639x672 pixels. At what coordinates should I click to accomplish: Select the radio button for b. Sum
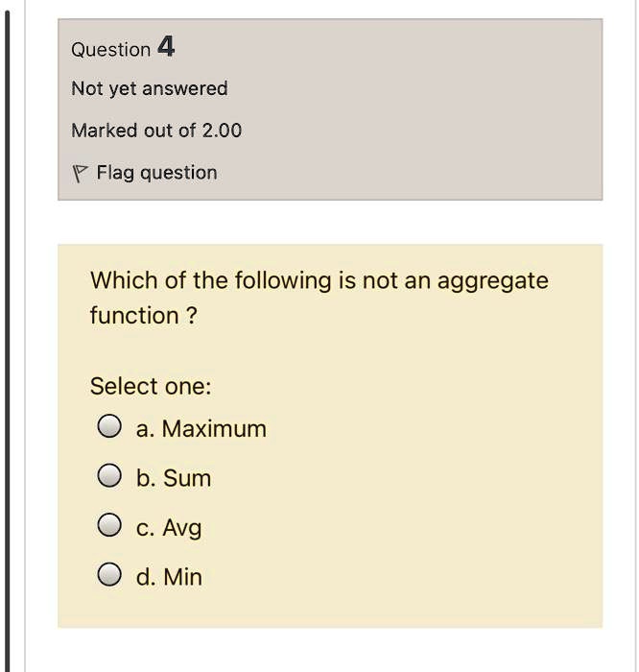tap(109, 475)
